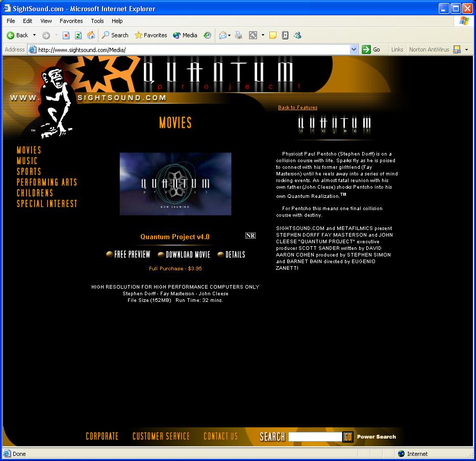Click the Full Purchase - $3.95 link

click(175, 269)
